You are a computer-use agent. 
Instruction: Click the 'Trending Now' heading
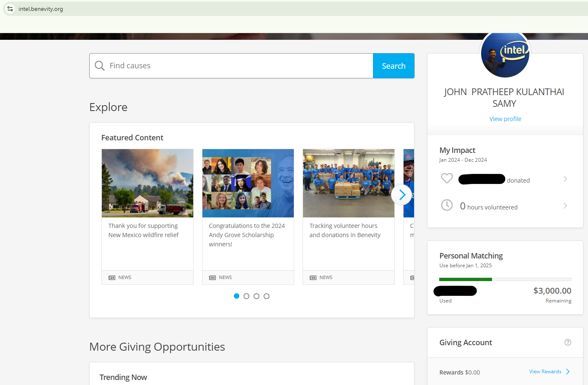[123, 377]
